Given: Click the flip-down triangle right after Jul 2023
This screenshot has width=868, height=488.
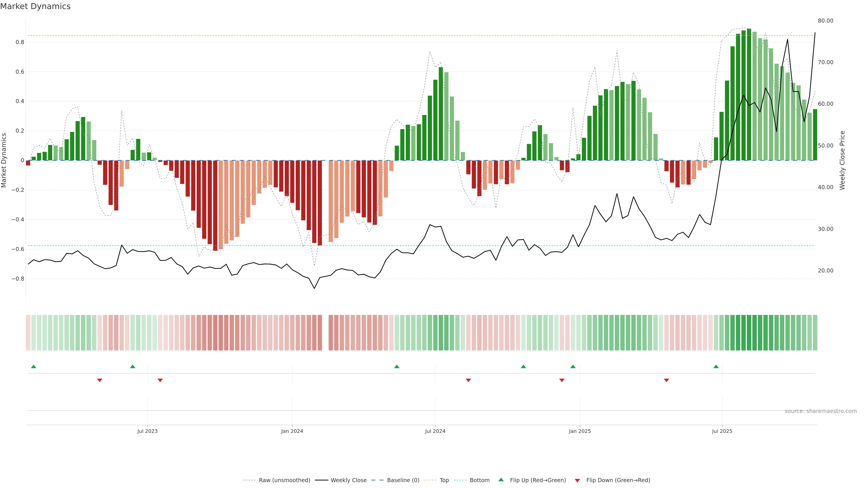Looking at the screenshot, I should point(160,380).
